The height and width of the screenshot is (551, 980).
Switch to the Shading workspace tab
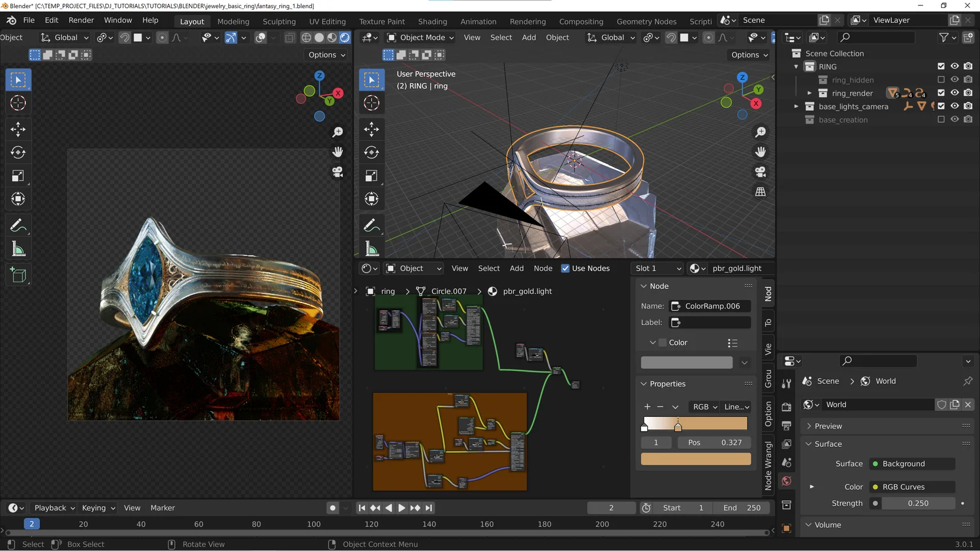[432, 21]
